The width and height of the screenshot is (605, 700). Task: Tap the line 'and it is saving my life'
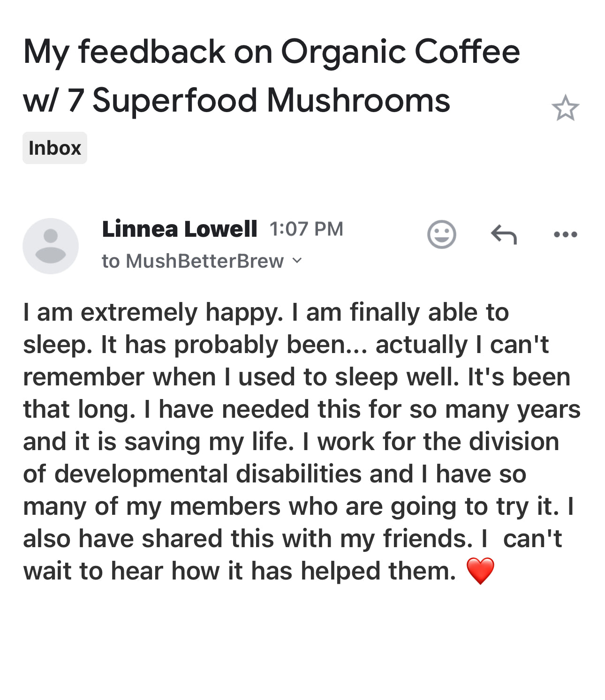click(x=159, y=442)
